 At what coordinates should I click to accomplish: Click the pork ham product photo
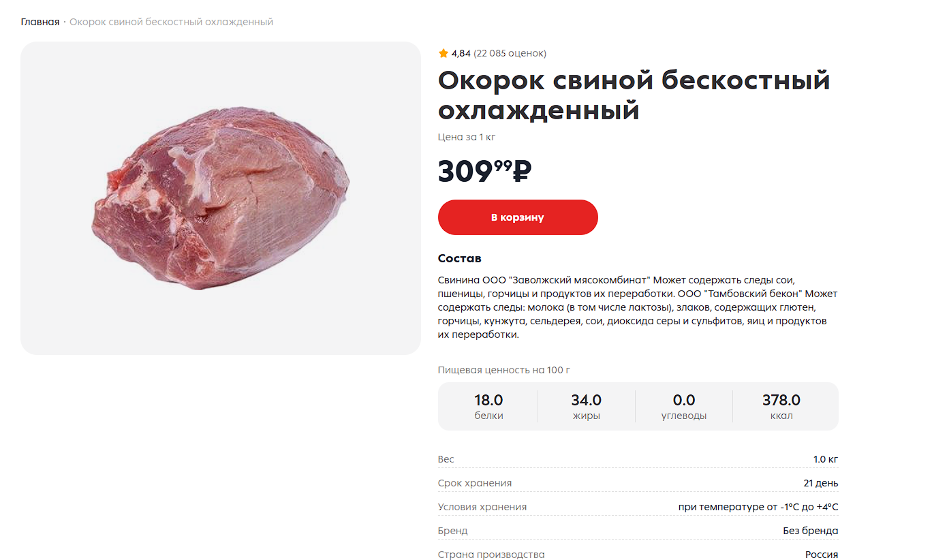(x=221, y=198)
